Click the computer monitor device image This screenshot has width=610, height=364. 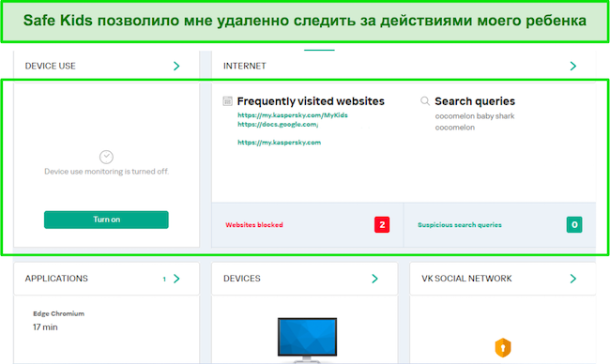tap(307, 341)
